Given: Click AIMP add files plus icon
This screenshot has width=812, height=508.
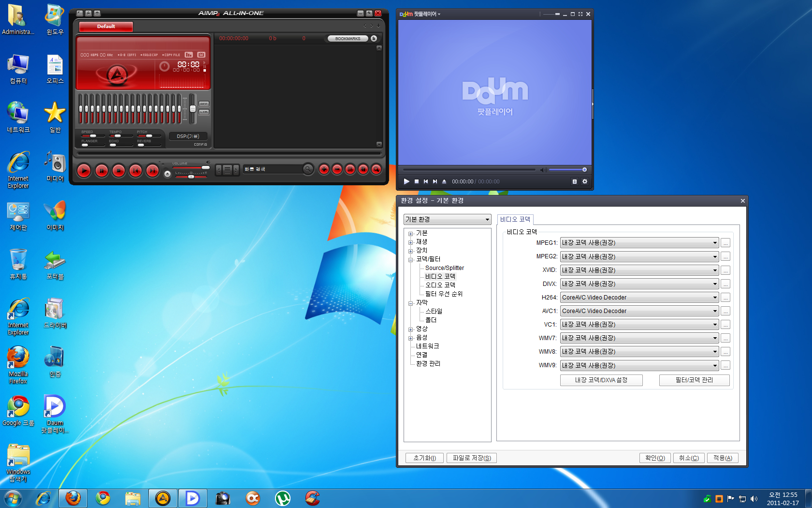Looking at the screenshot, I should (x=324, y=169).
